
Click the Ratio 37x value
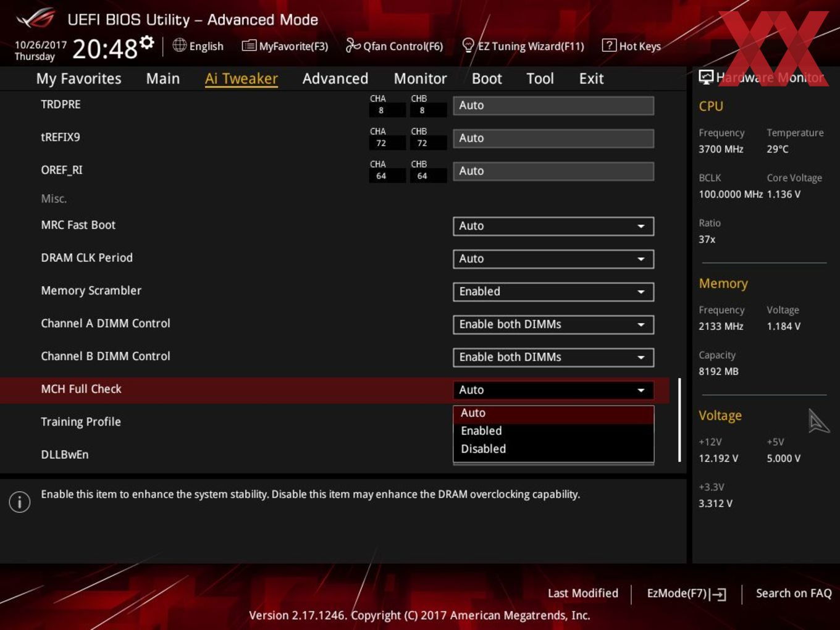(707, 239)
